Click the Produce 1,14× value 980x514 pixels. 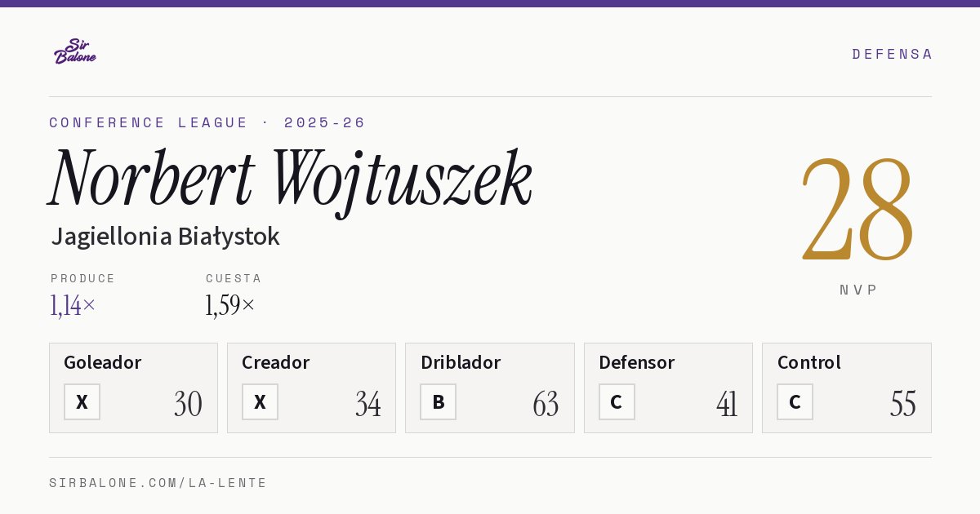[x=73, y=305]
